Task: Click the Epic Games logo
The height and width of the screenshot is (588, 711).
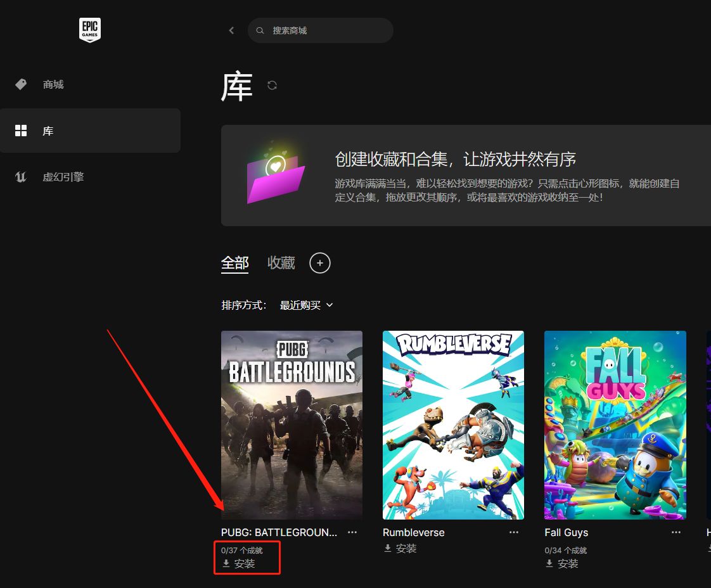Action: [90, 30]
